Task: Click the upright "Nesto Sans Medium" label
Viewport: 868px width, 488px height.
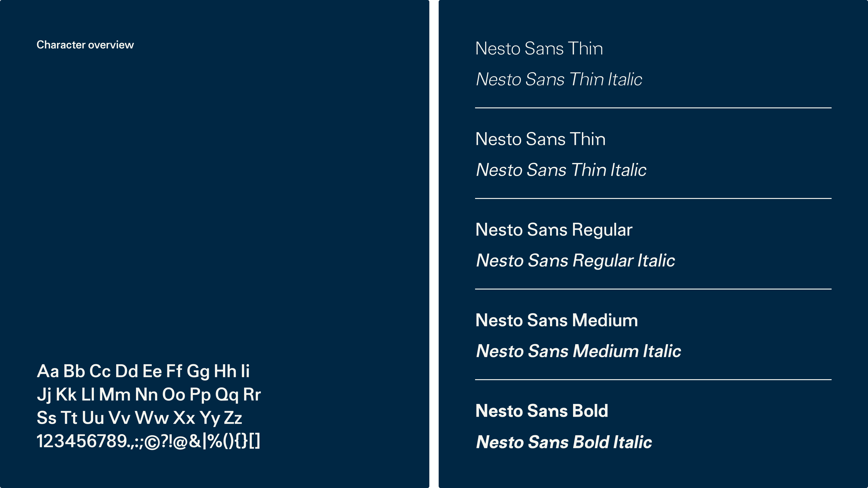Action: pyautogui.click(x=556, y=320)
